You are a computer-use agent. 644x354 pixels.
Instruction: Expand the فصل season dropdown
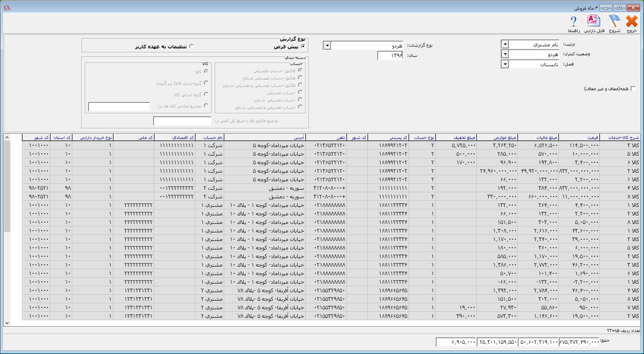point(505,64)
